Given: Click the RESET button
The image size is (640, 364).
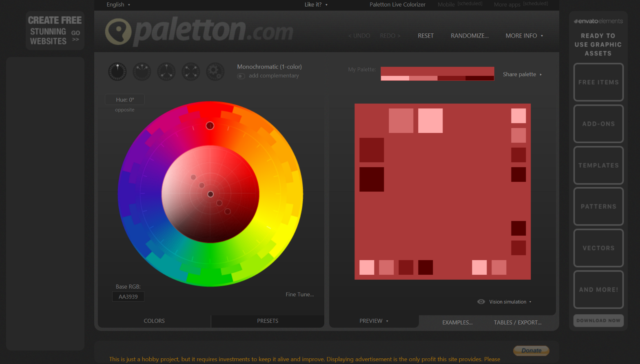Looking at the screenshot, I should coord(425,36).
